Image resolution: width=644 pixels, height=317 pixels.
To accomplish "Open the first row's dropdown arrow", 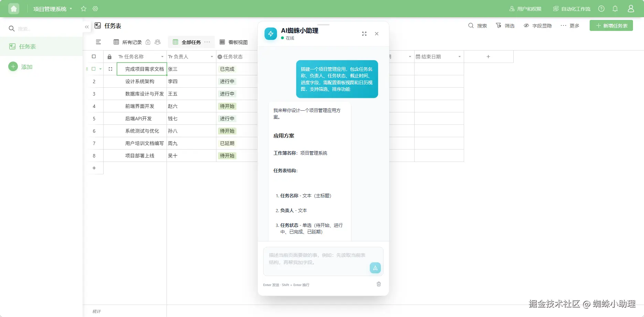I will (x=100, y=69).
